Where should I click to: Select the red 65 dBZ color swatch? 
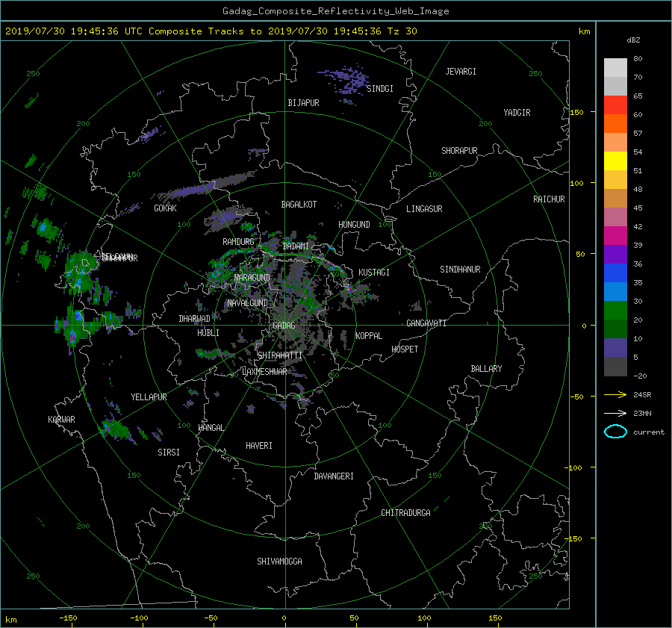tap(615, 105)
